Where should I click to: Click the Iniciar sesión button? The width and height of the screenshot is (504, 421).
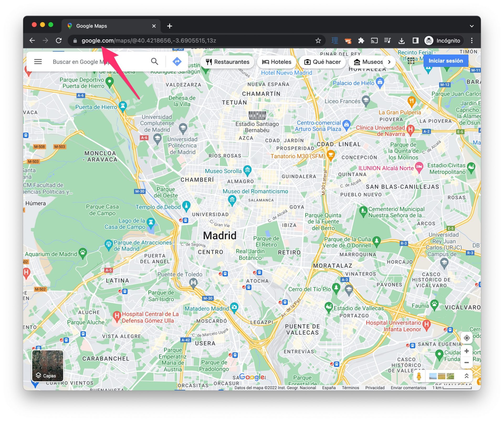[445, 61]
